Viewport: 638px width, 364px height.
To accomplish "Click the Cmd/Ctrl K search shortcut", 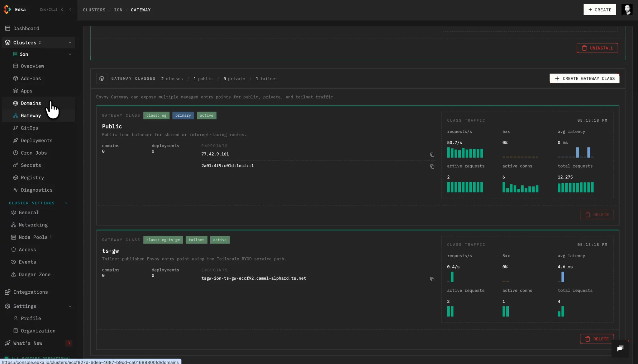I will (x=51, y=10).
